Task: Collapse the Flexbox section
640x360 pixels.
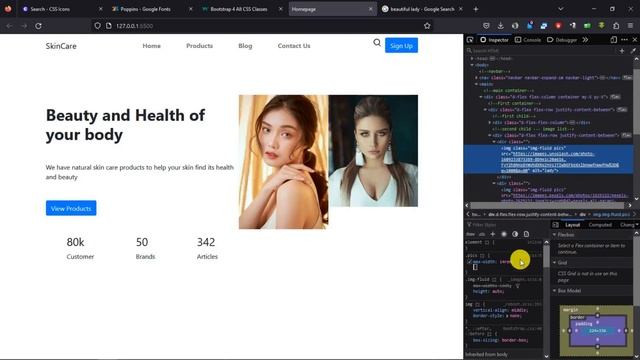Action: coord(554,235)
